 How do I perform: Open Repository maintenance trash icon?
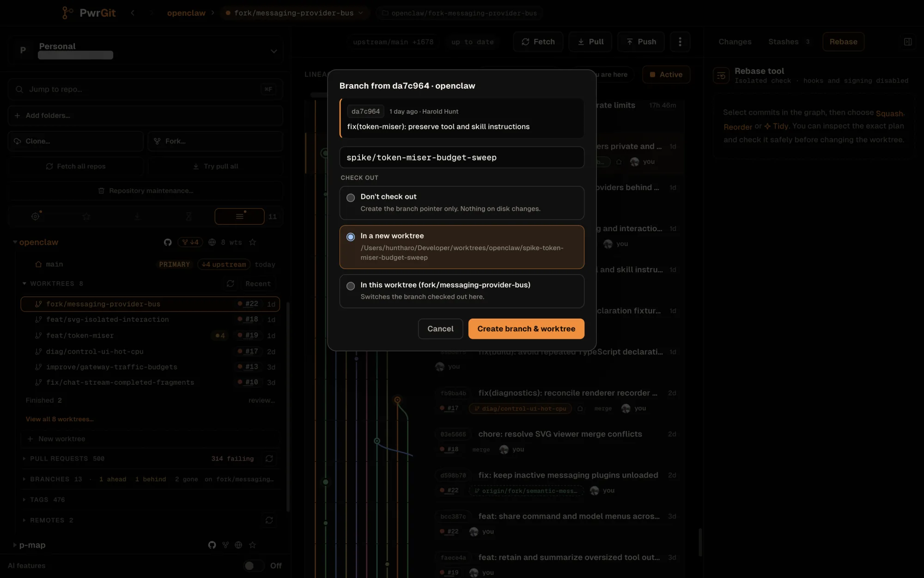[x=101, y=191]
